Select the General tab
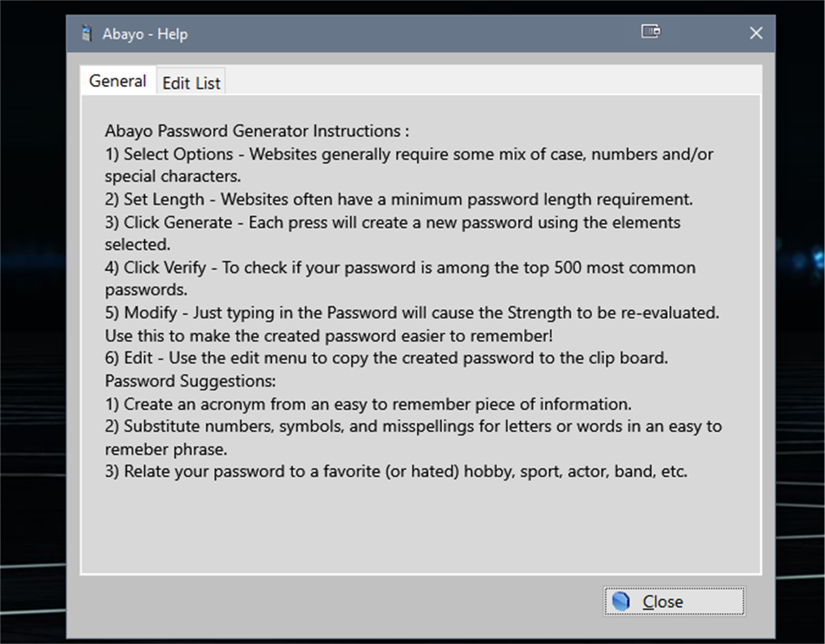825x644 pixels. pyautogui.click(x=118, y=81)
